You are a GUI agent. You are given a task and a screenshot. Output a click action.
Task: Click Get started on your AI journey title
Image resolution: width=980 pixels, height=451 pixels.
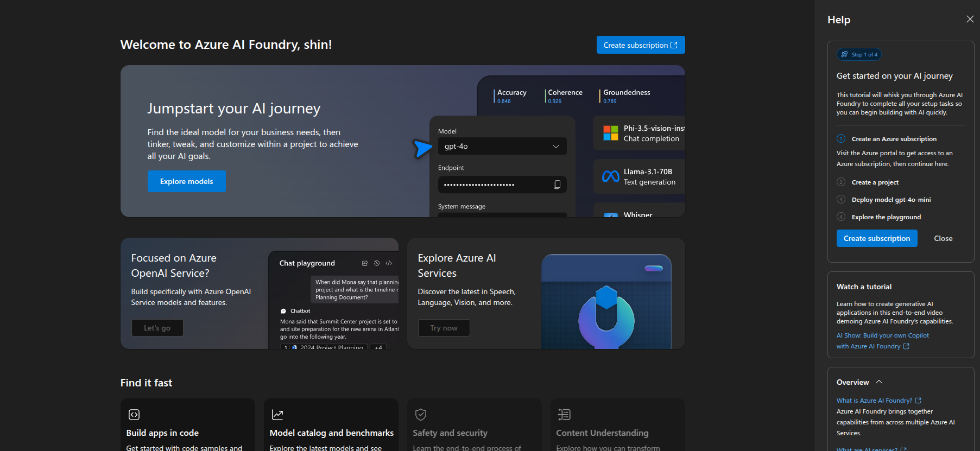click(894, 76)
